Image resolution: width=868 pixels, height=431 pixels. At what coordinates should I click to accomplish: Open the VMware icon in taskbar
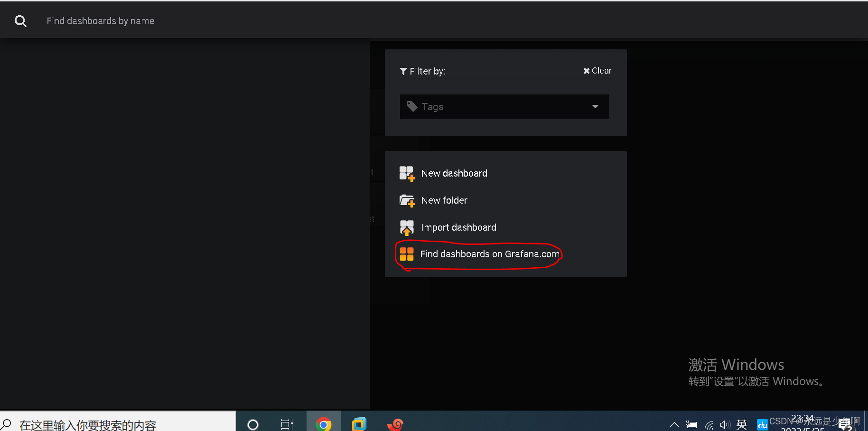pyautogui.click(x=359, y=424)
